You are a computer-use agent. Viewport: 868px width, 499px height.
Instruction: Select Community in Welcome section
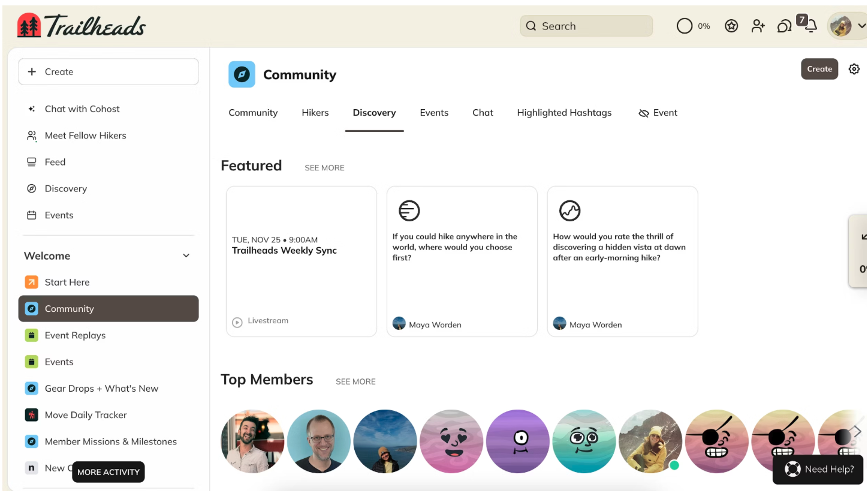pyautogui.click(x=108, y=308)
